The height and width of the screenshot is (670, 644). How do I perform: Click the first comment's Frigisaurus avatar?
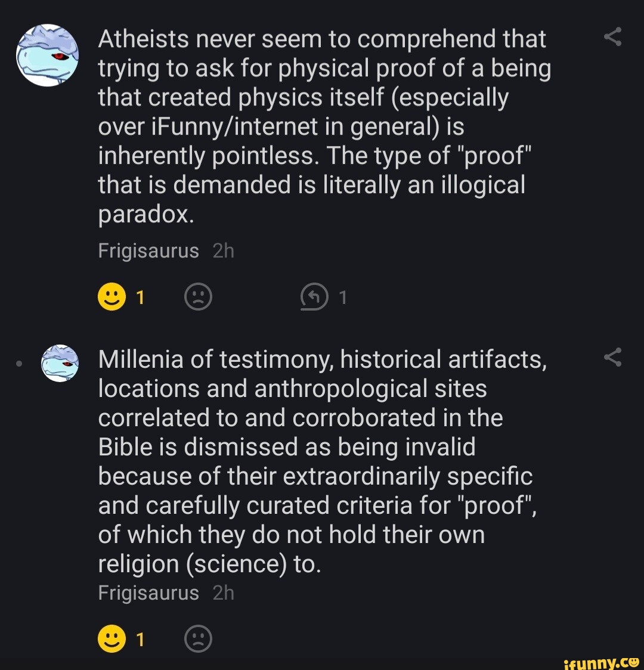click(x=47, y=55)
